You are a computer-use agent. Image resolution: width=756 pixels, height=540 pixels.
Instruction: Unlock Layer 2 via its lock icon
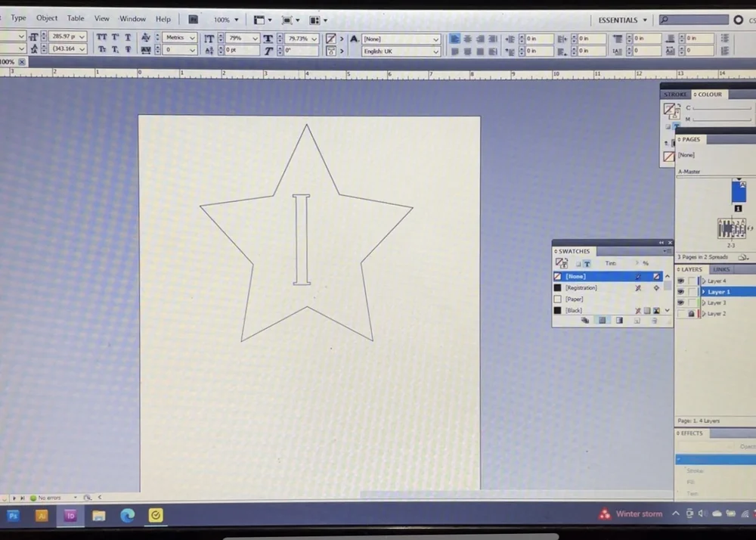click(x=692, y=314)
